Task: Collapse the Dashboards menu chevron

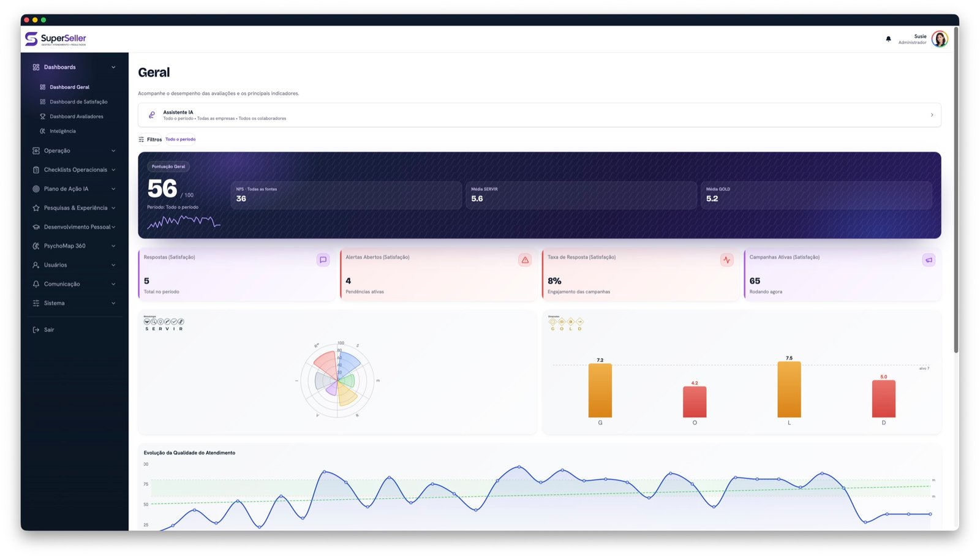Action: tap(113, 67)
